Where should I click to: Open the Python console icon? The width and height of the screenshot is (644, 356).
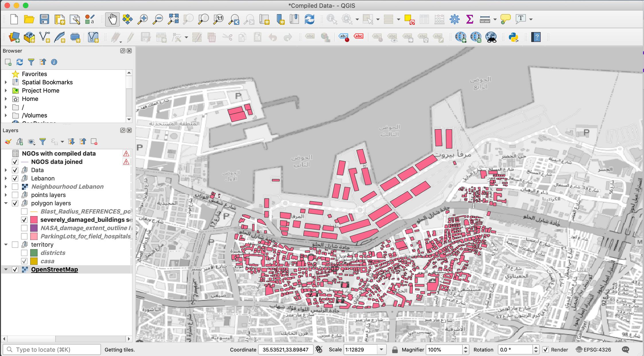[513, 37]
